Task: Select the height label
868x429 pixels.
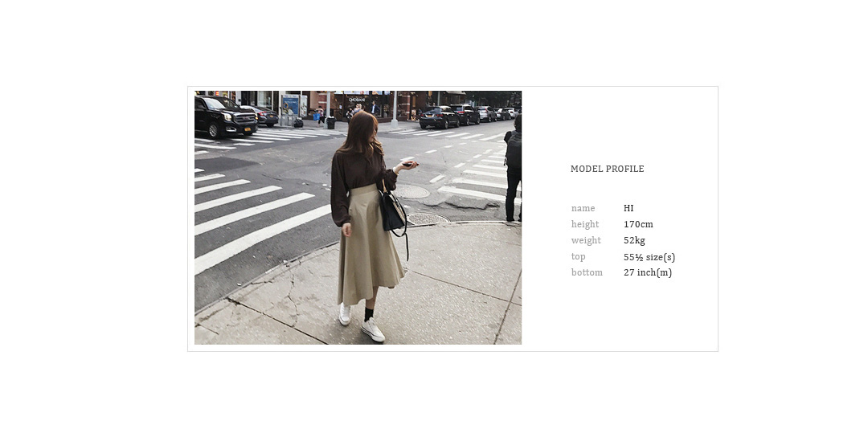Action: pos(585,224)
